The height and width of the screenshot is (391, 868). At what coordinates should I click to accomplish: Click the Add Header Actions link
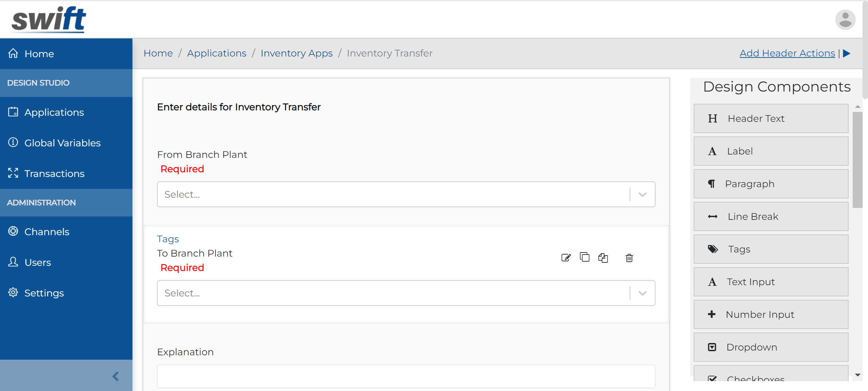coord(787,53)
